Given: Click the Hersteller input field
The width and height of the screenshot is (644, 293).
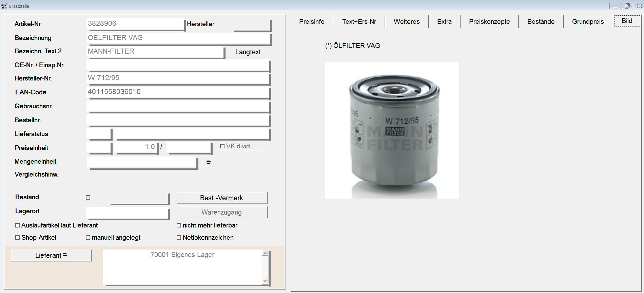Looking at the screenshot, I should (253, 25).
